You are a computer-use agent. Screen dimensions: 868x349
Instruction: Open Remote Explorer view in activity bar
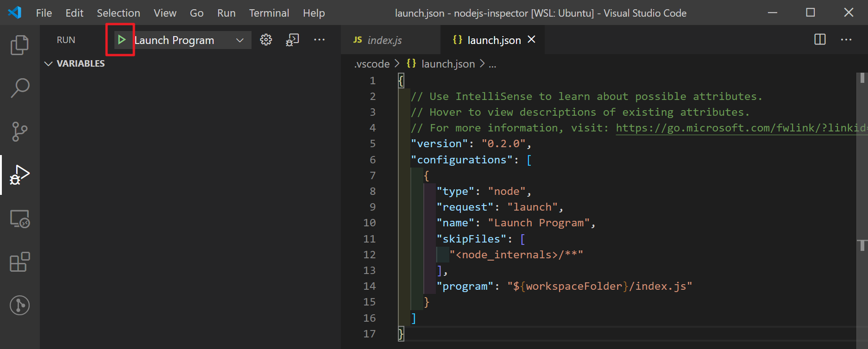click(19, 218)
